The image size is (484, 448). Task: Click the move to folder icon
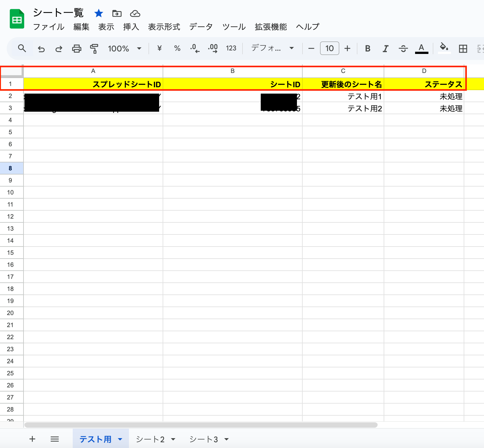click(x=117, y=13)
